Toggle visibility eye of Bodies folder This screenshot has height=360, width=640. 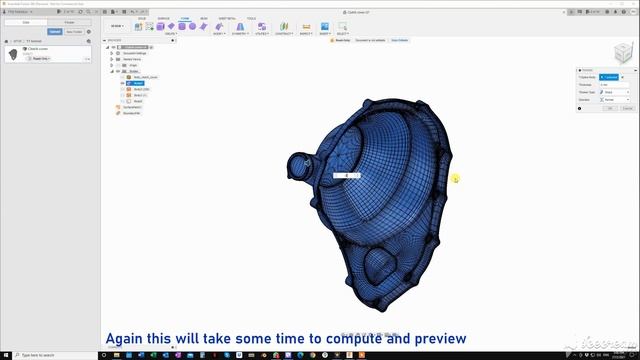coord(118,71)
